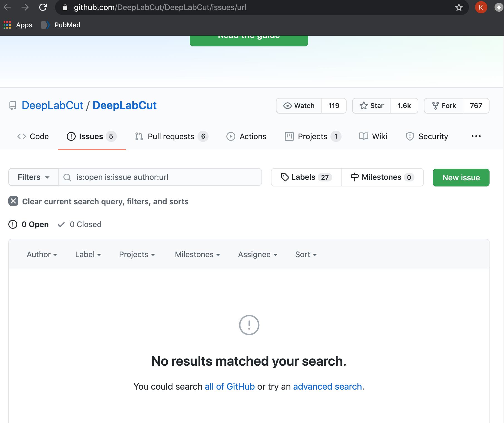Search all of GitHub link

(230, 387)
